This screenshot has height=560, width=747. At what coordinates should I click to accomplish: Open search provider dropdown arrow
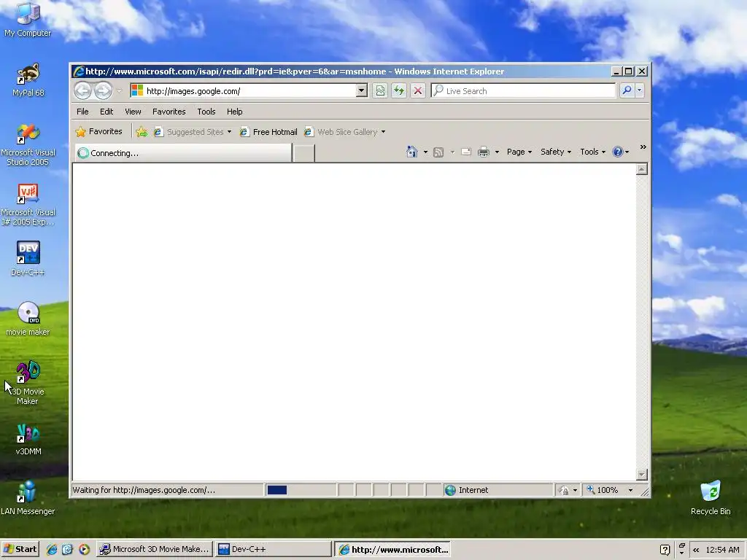pos(639,90)
